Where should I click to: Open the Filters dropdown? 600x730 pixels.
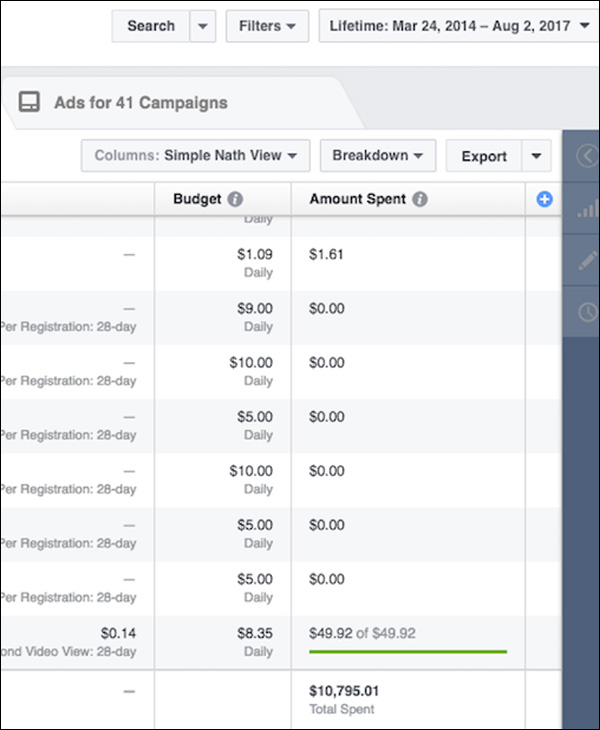[x=267, y=26]
